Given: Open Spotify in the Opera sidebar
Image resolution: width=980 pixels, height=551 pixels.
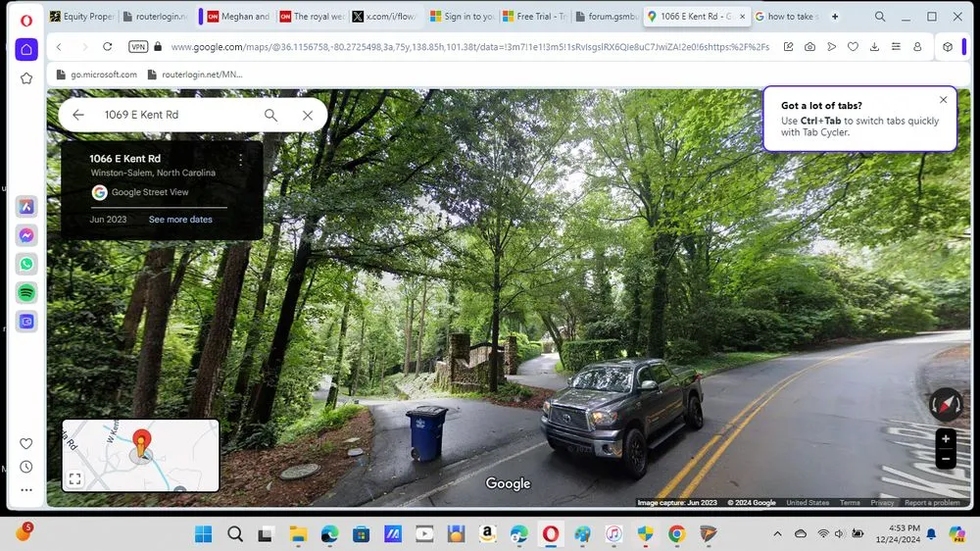Looking at the screenshot, I should tap(26, 292).
